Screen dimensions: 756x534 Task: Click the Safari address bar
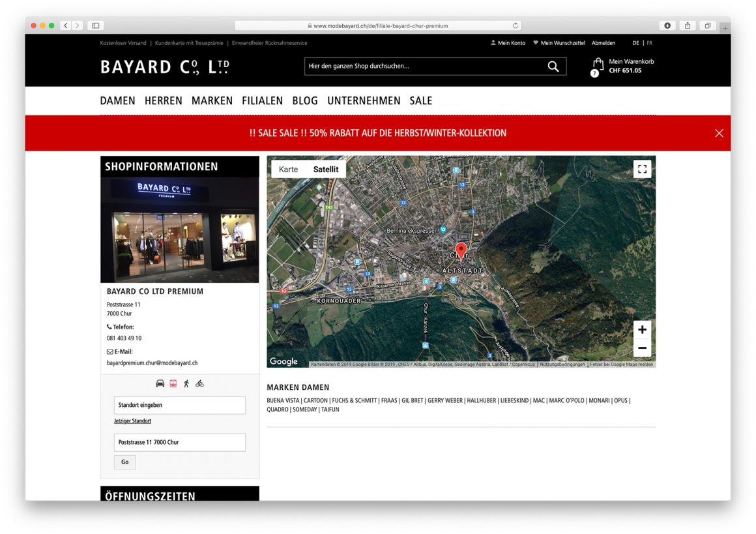[x=377, y=25]
